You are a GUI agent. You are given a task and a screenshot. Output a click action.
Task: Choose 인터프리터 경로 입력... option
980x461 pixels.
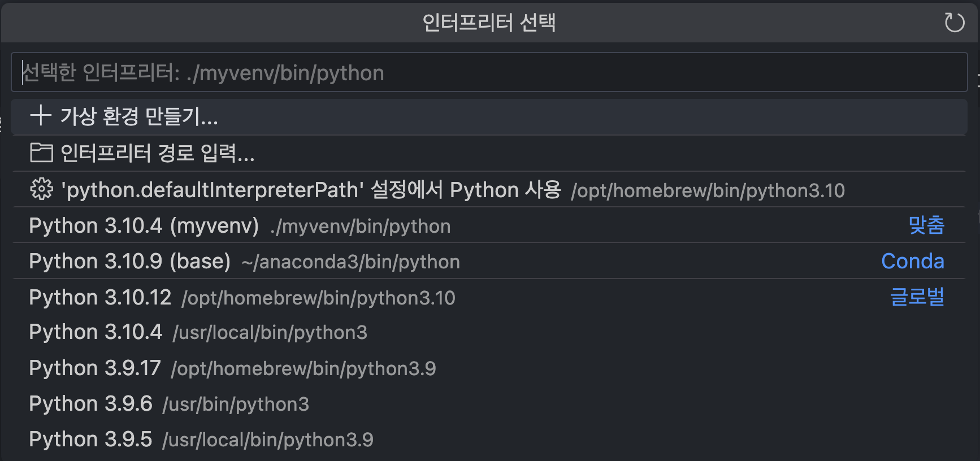point(489,153)
